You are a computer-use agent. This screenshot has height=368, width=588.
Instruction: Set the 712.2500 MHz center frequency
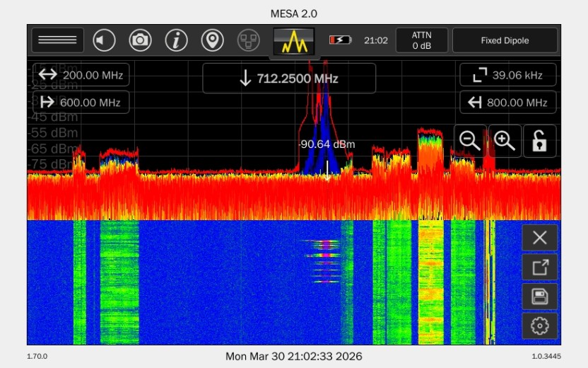point(288,79)
